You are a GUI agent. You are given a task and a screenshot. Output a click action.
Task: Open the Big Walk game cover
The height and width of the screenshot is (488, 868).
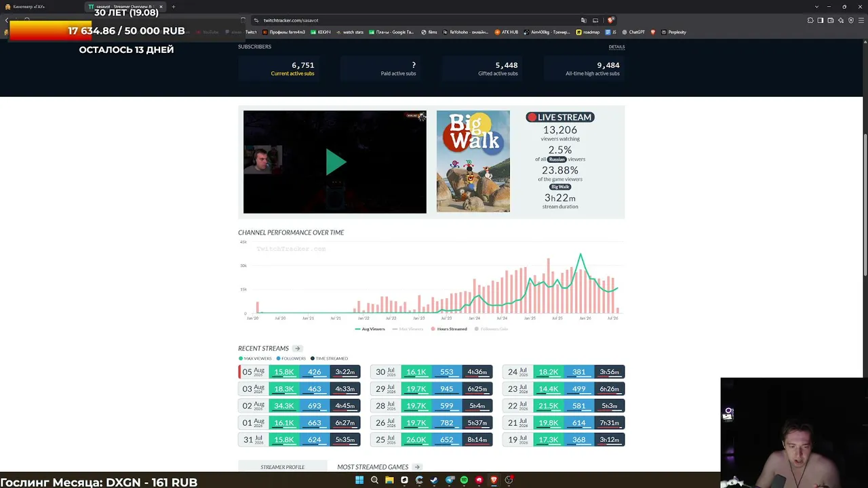[473, 161]
